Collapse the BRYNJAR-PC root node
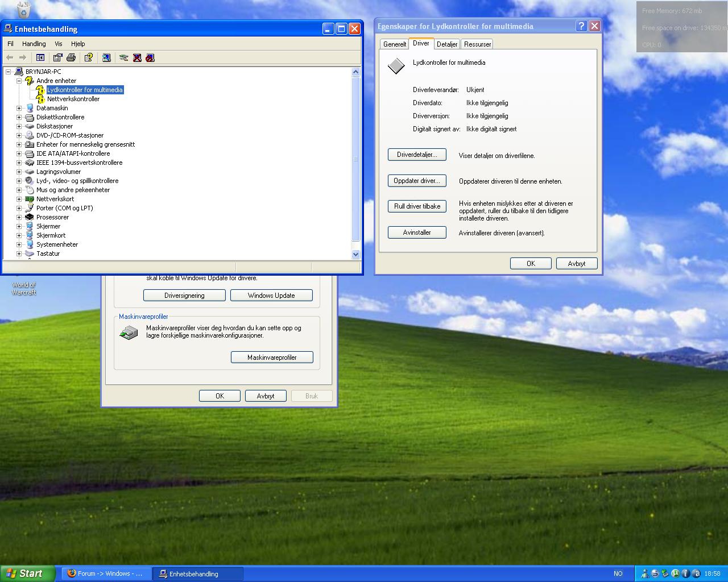This screenshot has width=728, height=582. click(x=9, y=72)
